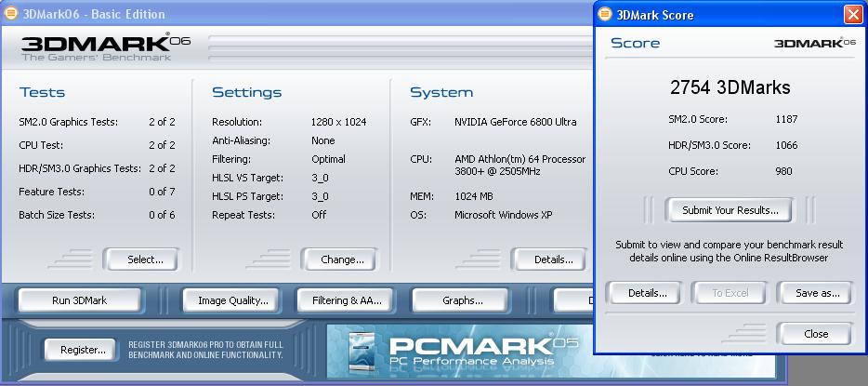Click the HDR/SM3.0 Graphics Tests label
This screenshot has height=386, width=868.
80,168
